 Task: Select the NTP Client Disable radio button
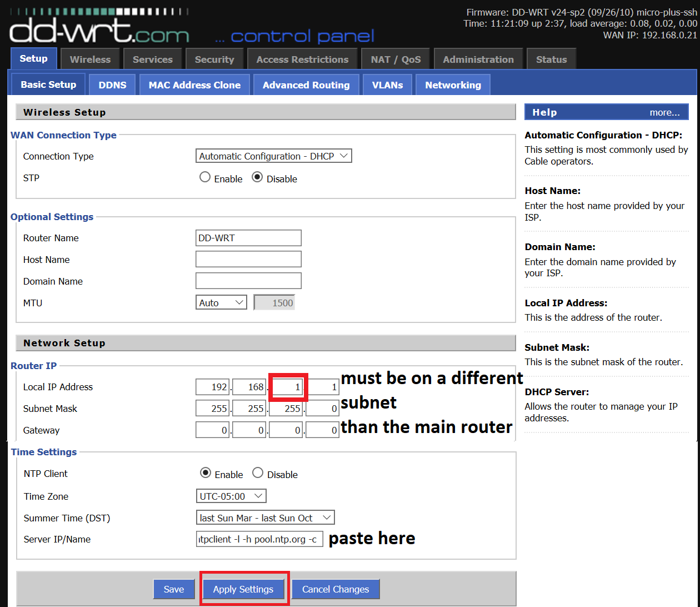pos(258,473)
